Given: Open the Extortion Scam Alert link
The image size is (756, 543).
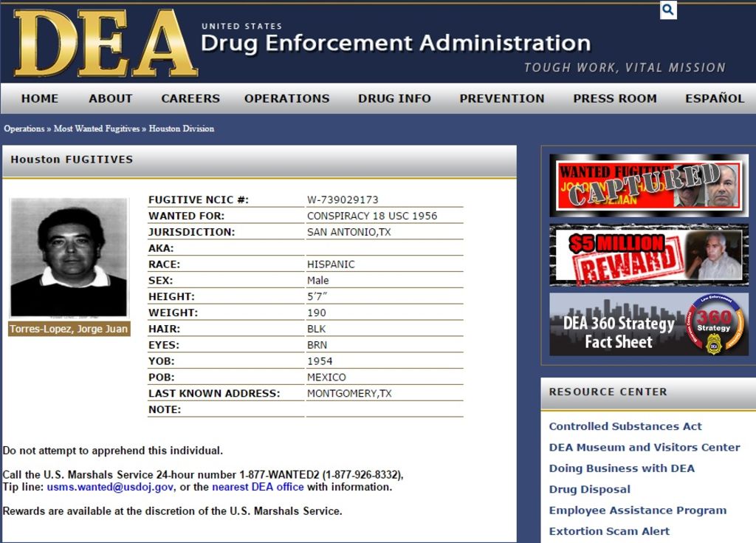Looking at the screenshot, I should 609,531.
